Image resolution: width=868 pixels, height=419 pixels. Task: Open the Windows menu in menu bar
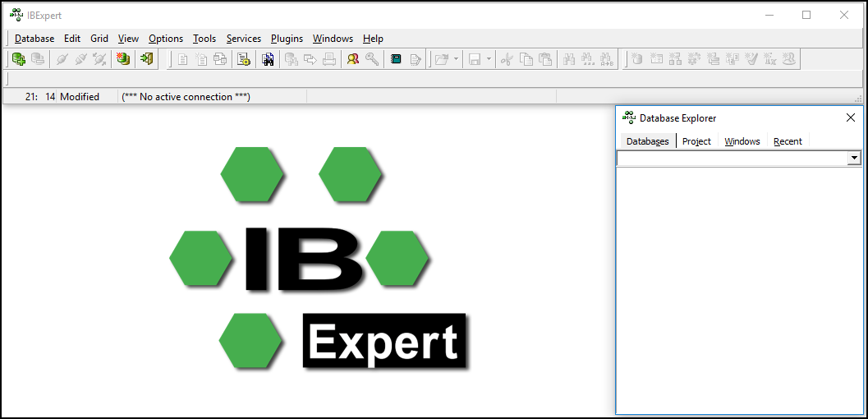pyautogui.click(x=333, y=39)
